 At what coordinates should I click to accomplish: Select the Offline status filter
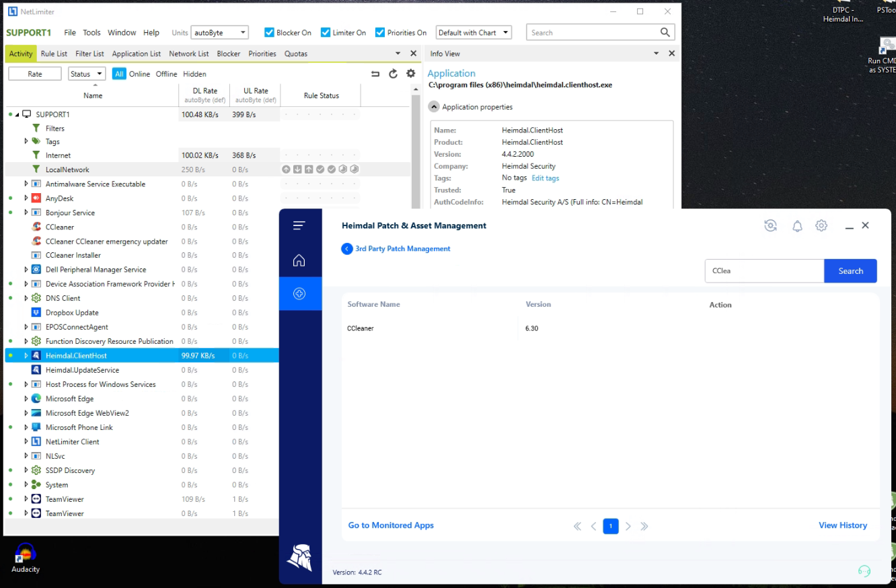tap(167, 74)
